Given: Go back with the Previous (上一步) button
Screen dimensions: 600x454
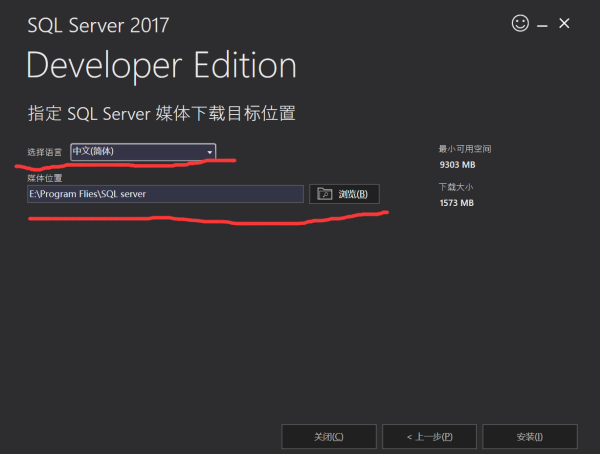Looking at the screenshot, I should (429, 436).
